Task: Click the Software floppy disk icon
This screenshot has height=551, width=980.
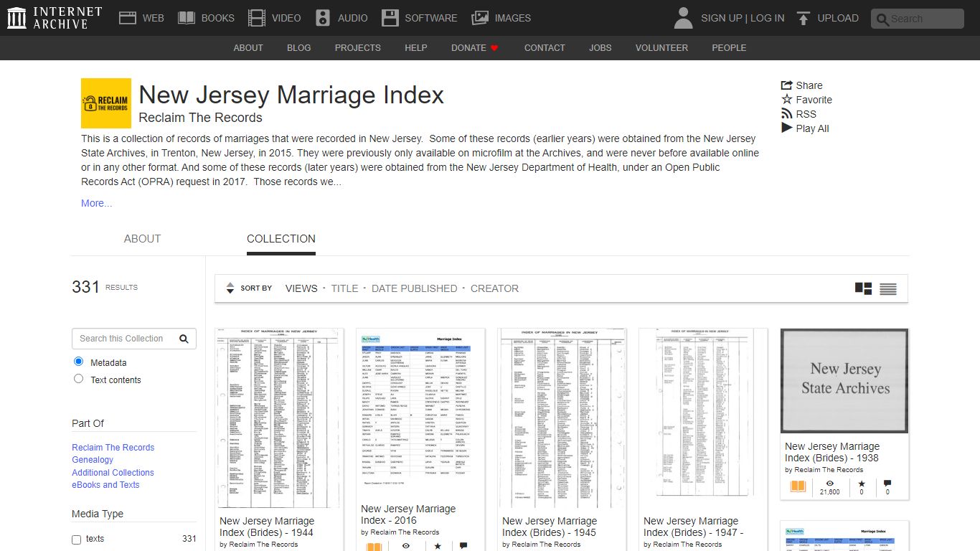Action: coord(390,18)
